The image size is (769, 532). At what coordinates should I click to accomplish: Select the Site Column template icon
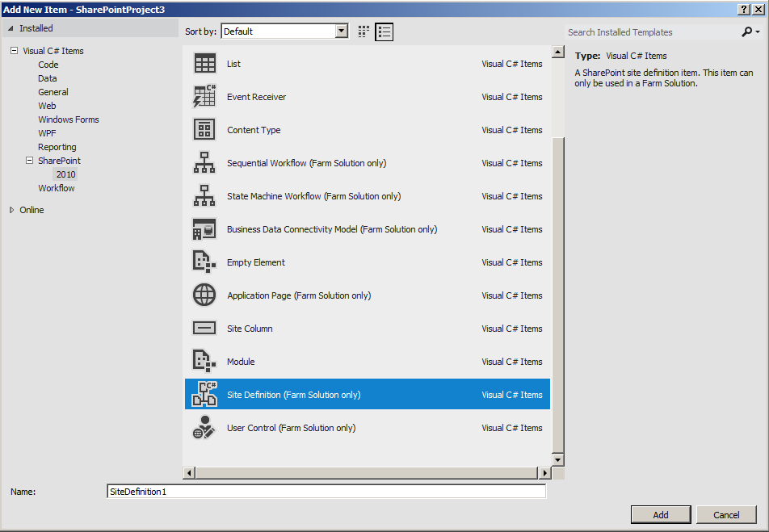(x=204, y=329)
